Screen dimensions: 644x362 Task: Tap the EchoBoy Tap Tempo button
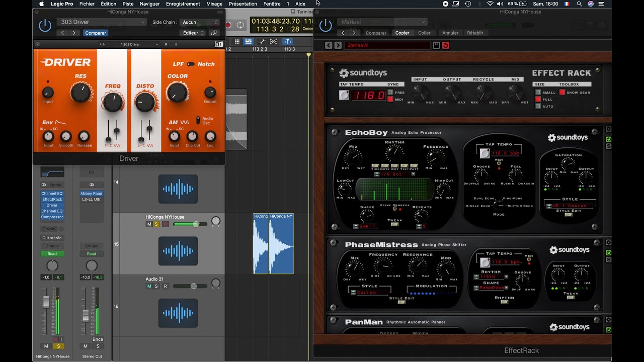tap(485, 153)
